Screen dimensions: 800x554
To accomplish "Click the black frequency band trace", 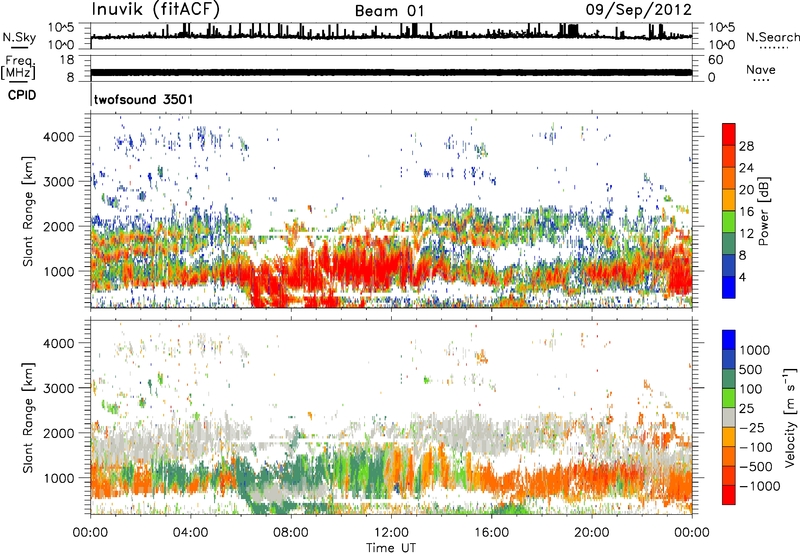I will click(391, 72).
